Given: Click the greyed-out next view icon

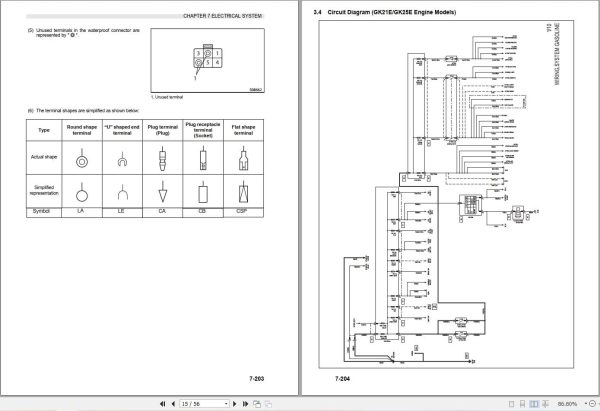Looking at the screenshot, I should pyautogui.click(x=268, y=404).
